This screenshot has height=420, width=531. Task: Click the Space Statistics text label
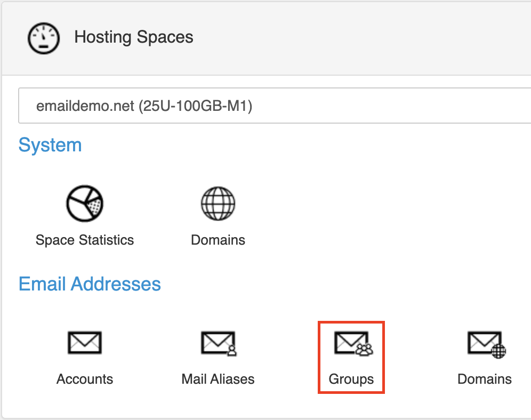[85, 240]
